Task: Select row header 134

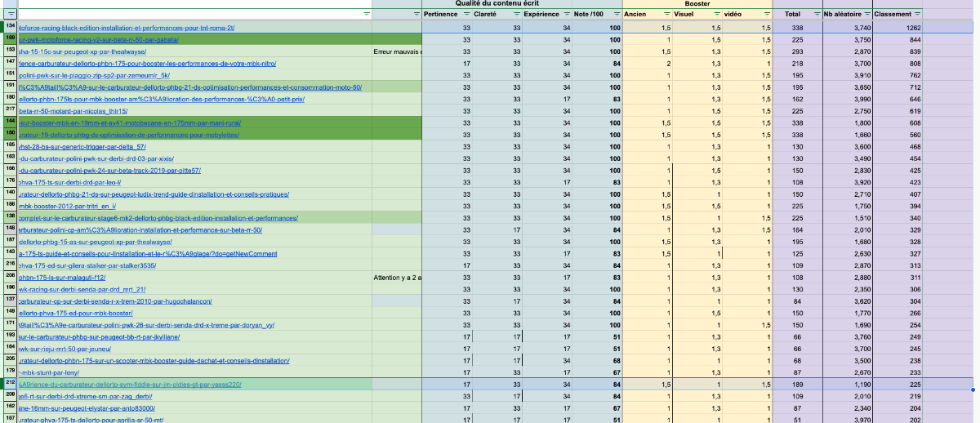Action: tap(9, 27)
